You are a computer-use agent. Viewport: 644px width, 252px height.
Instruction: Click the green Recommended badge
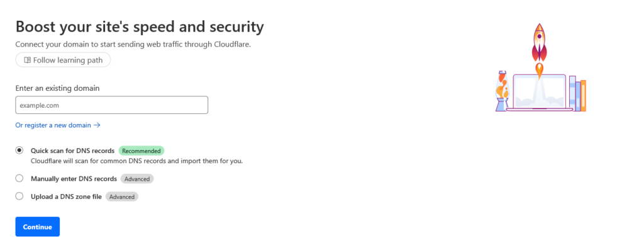click(x=142, y=151)
